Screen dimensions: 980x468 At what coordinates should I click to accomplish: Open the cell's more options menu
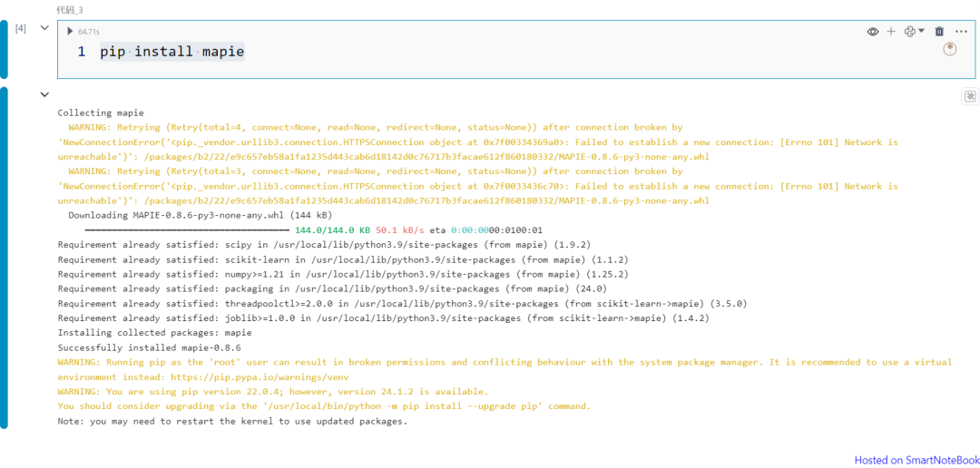[x=961, y=31]
